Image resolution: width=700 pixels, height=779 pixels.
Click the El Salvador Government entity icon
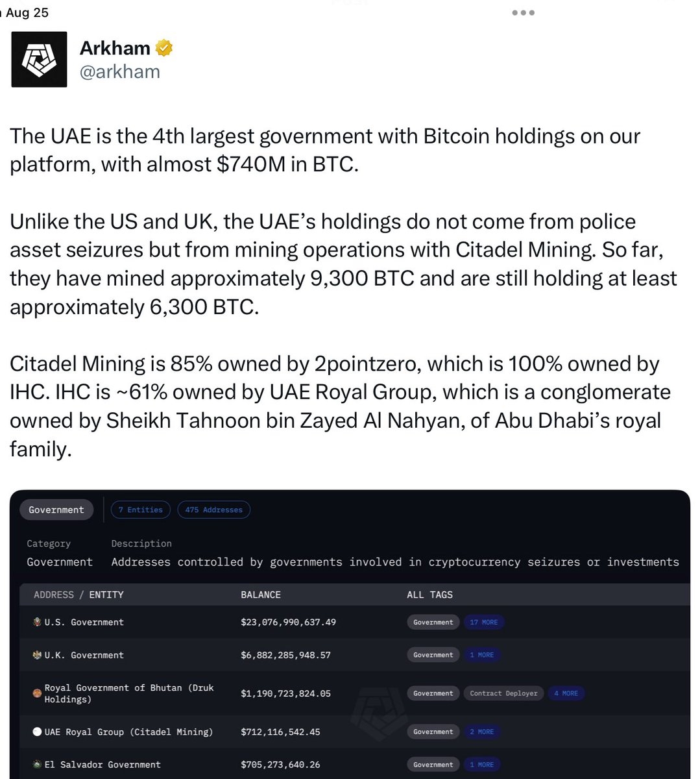pos(38,765)
